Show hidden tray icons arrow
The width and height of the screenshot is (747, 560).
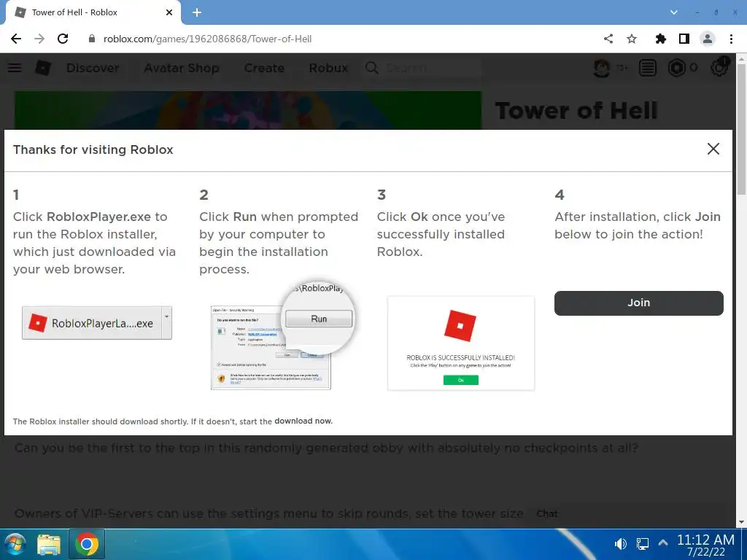[x=662, y=542]
